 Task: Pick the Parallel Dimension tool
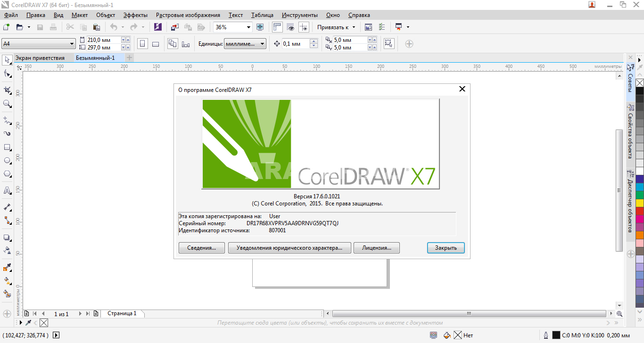[7, 207]
